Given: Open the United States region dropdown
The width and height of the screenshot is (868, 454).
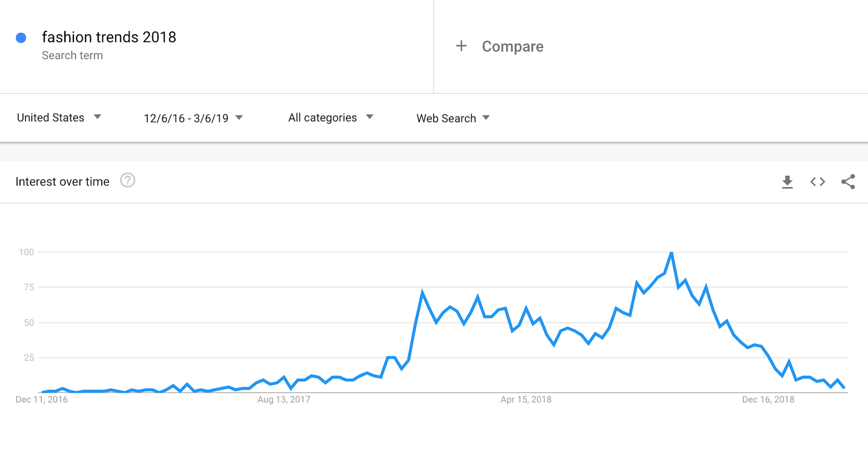Looking at the screenshot, I should [59, 118].
